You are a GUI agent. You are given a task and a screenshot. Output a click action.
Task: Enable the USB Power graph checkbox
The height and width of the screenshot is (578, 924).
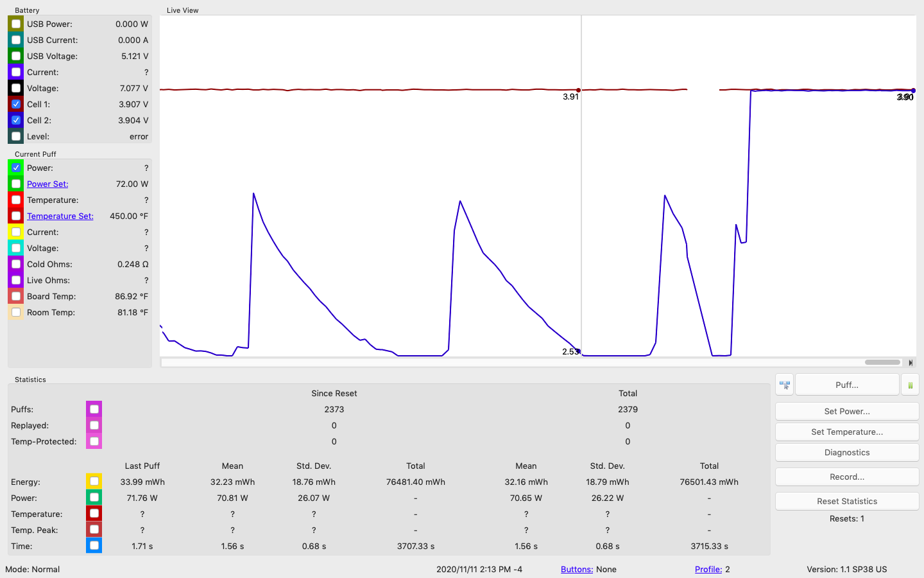point(16,24)
